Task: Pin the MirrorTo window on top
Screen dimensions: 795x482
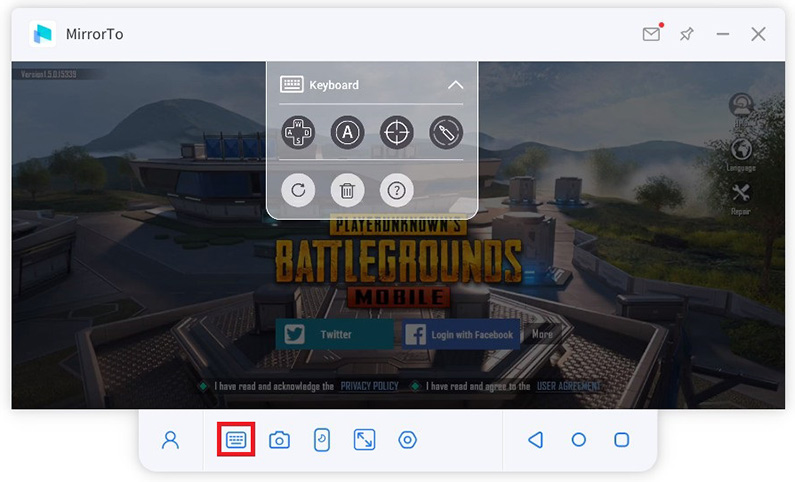Action: [x=686, y=34]
